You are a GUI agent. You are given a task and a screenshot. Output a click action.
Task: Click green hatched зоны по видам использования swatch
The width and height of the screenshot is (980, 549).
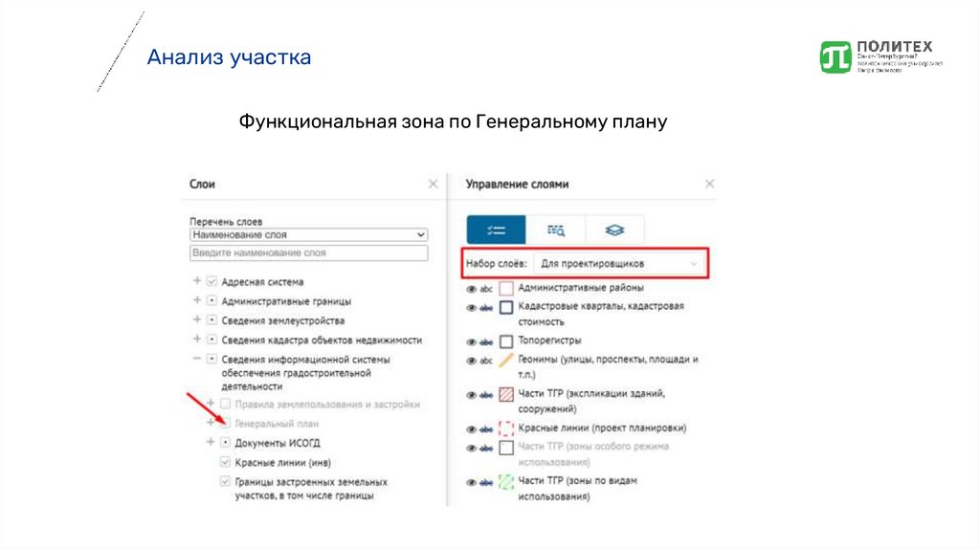506,482
